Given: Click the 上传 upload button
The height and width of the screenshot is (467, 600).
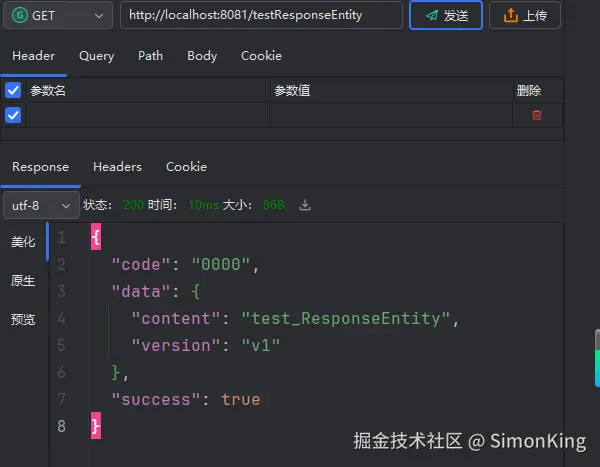Looking at the screenshot, I should click(525, 16).
